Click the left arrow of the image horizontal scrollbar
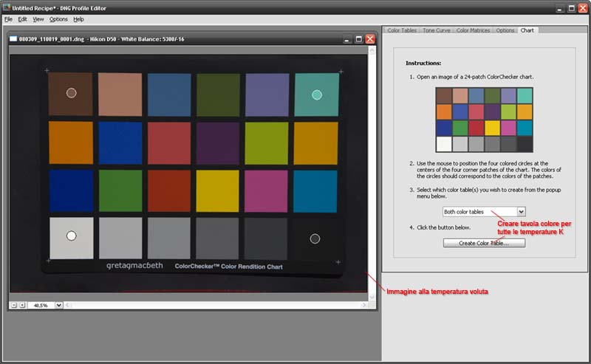 pos(68,305)
